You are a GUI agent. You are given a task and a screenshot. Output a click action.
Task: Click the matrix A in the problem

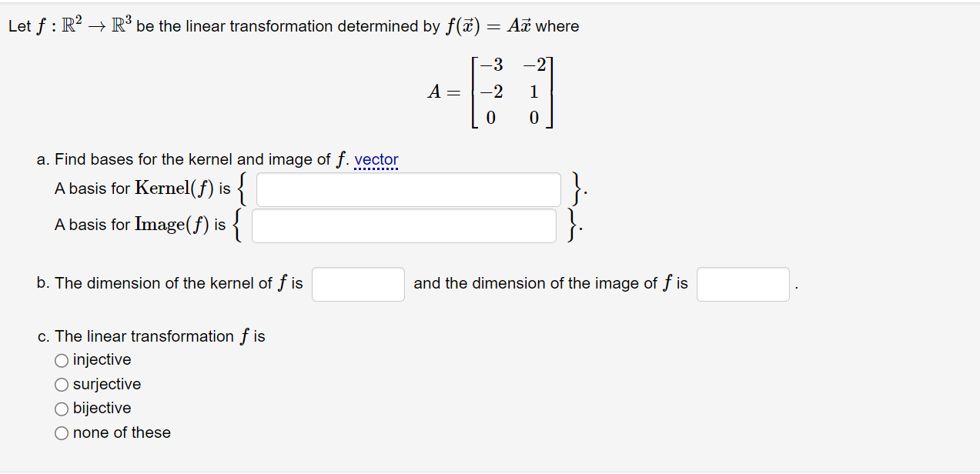pos(491,92)
